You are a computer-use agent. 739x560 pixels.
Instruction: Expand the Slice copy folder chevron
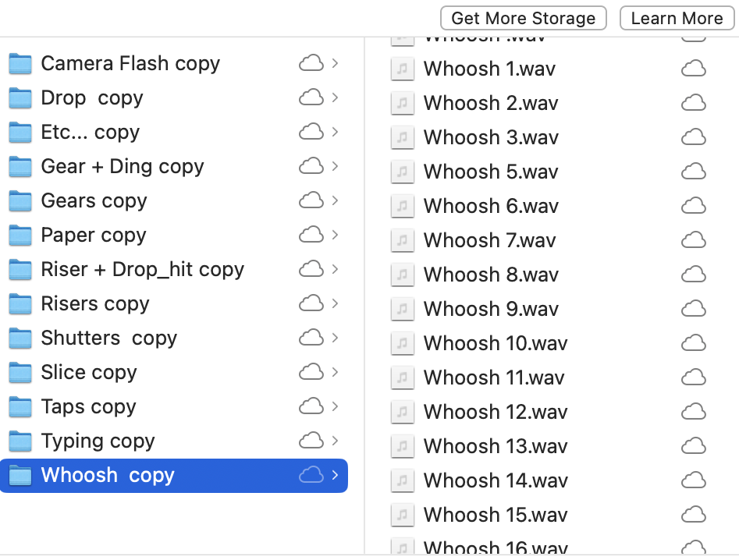(x=335, y=372)
